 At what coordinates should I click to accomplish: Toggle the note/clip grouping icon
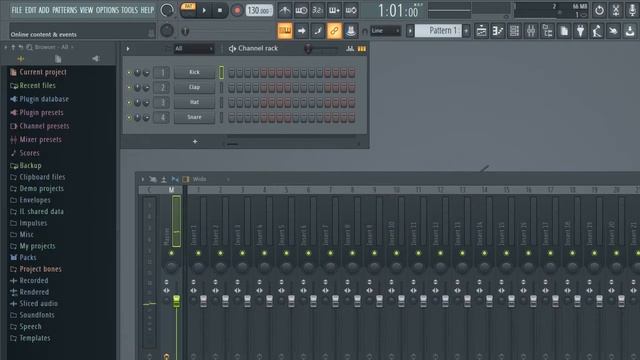pyautogui.click(x=318, y=31)
